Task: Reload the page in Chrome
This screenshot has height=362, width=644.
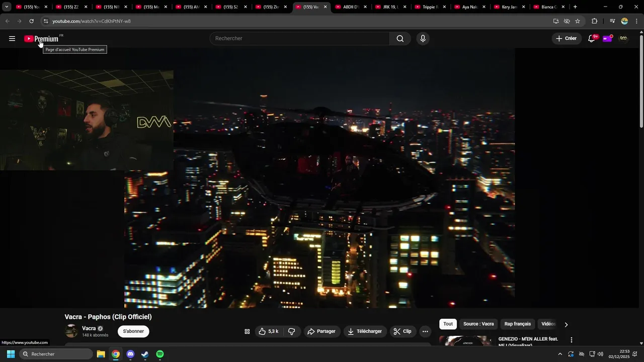Action: 32,21
